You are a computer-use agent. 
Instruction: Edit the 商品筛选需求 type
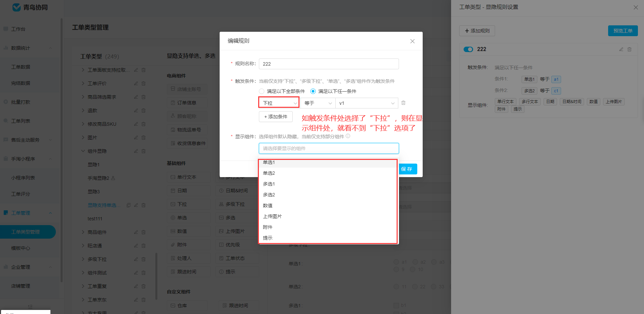pos(136,97)
